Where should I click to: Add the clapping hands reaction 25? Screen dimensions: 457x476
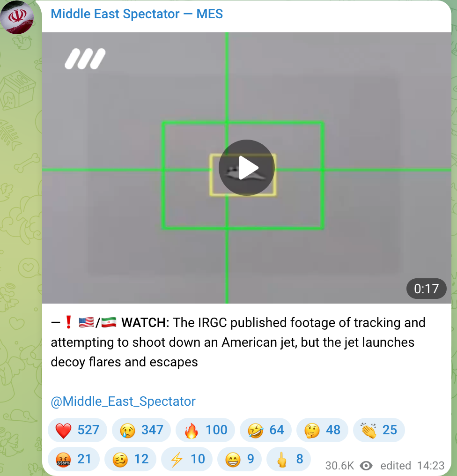(x=379, y=430)
